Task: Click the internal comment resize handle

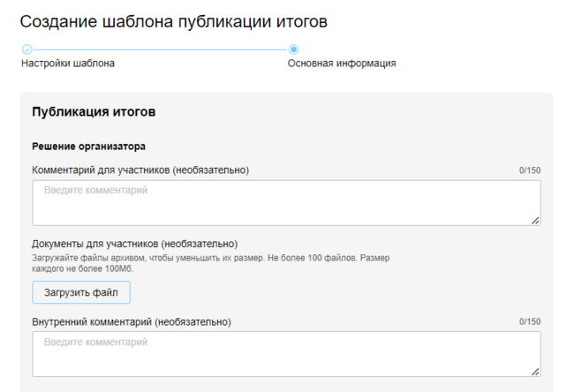Action: [x=535, y=372]
